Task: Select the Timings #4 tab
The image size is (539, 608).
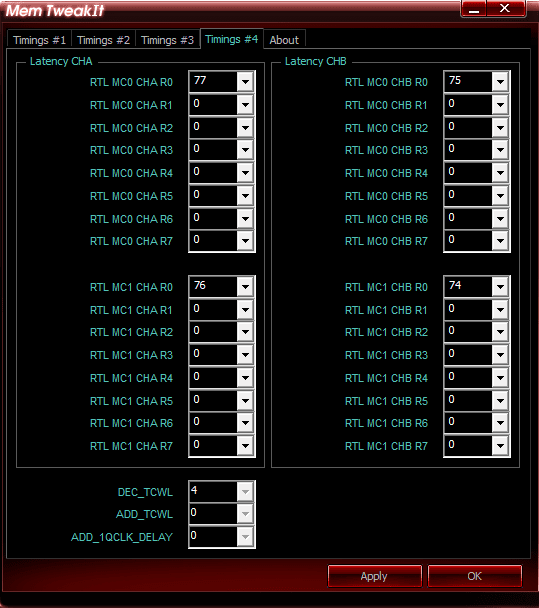Action: click(x=231, y=39)
